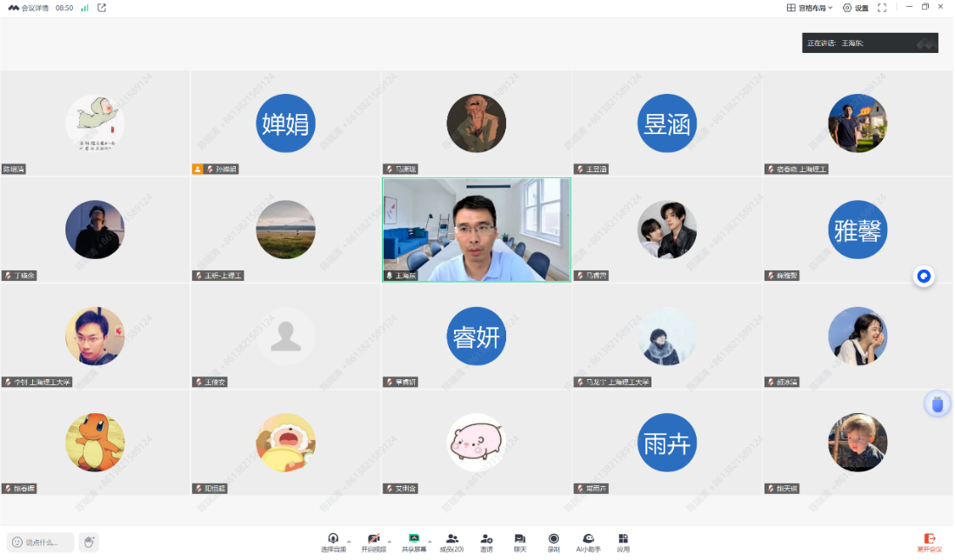
Task: Open the 聊天 chat panel
Action: coord(519,539)
